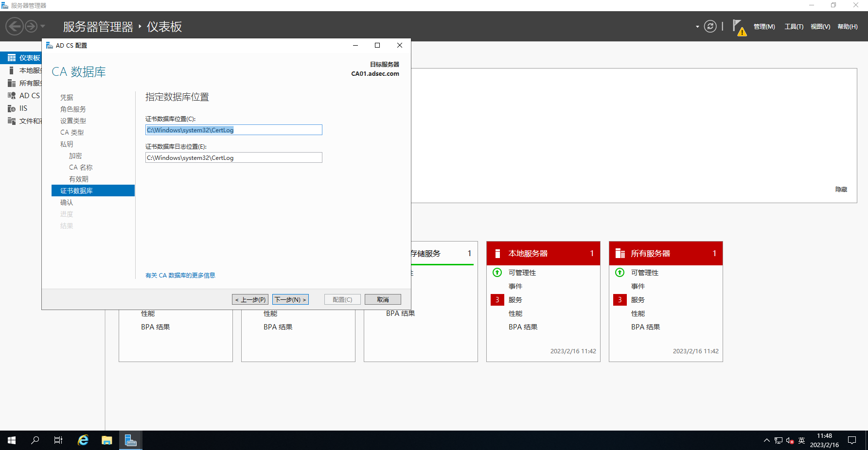Open File Explorer from the taskbar
The image size is (868, 450).
(106, 440)
